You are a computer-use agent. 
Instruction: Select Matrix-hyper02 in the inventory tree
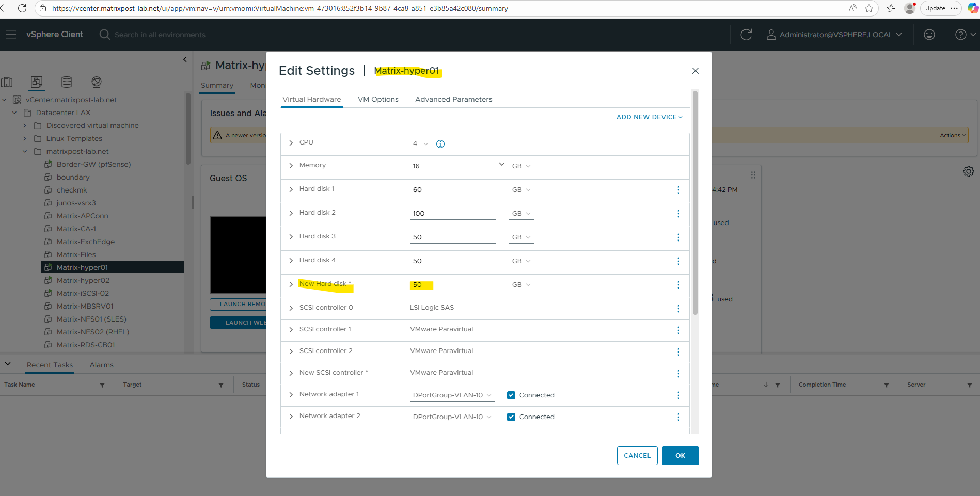[x=83, y=280]
